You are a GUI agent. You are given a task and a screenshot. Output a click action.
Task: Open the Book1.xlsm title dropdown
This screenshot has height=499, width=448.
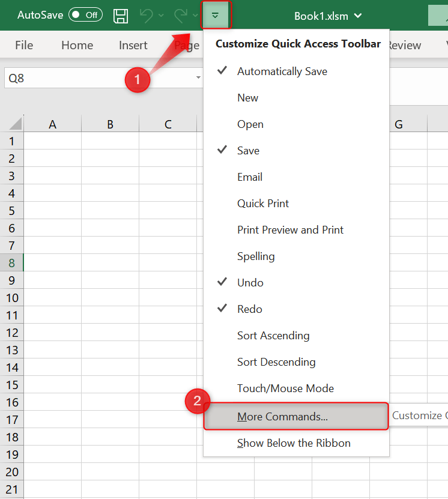coord(359,16)
